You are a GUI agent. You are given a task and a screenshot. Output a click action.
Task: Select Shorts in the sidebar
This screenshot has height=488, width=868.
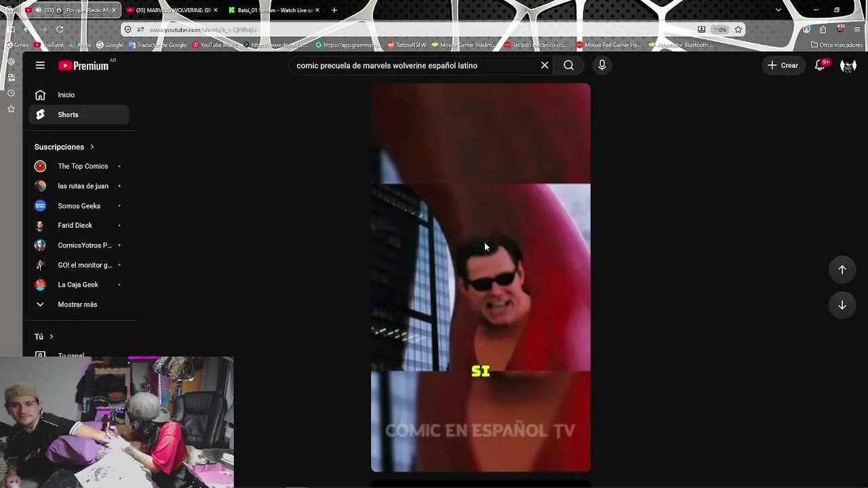click(x=79, y=115)
